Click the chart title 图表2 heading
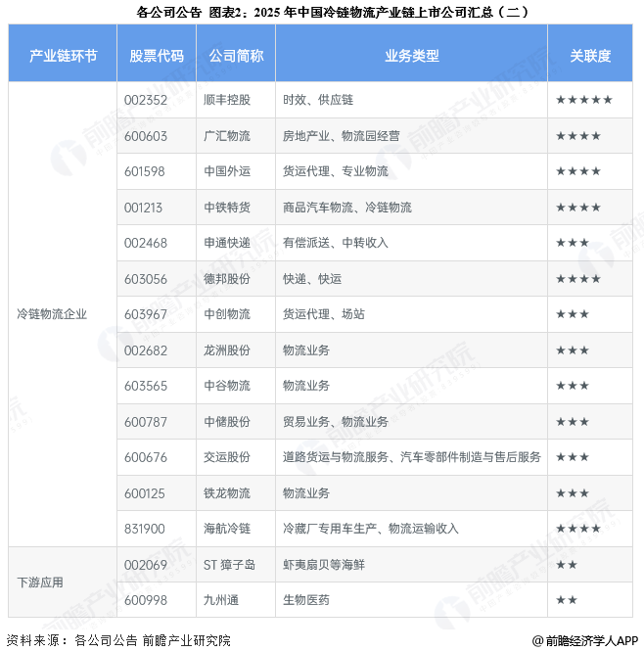The image size is (644, 652). tap(332, 12)
